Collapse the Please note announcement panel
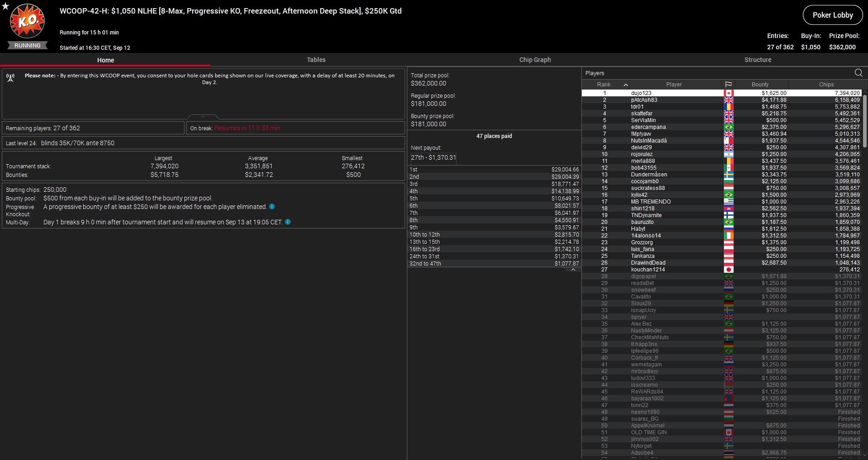Image resolution: width=868 pixels, height=460 pixels. 203,117
